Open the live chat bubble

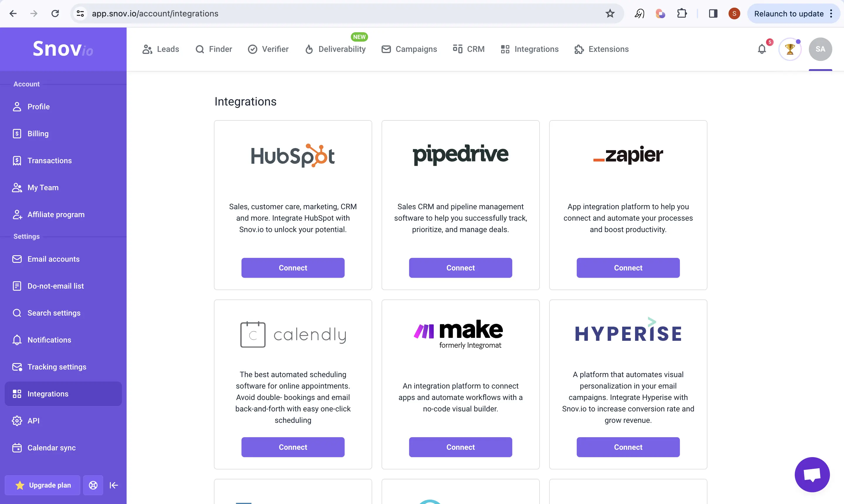pyautogui.click(x=812, y=474)
